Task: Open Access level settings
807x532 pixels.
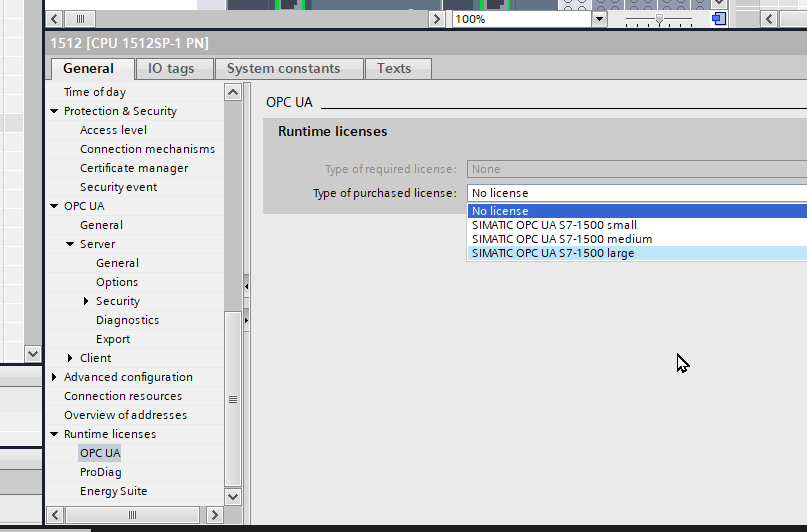Action: point(113,130)
